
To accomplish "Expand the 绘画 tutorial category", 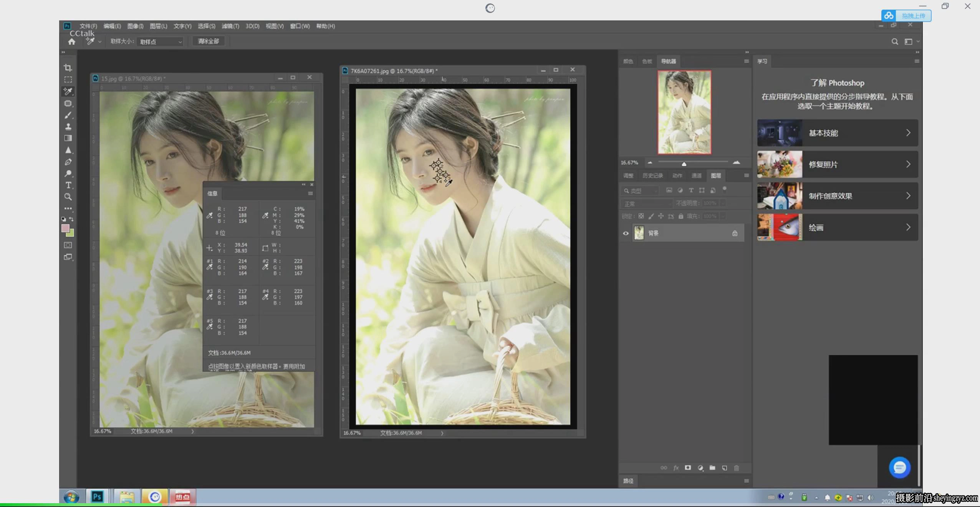I will [838, 227].
